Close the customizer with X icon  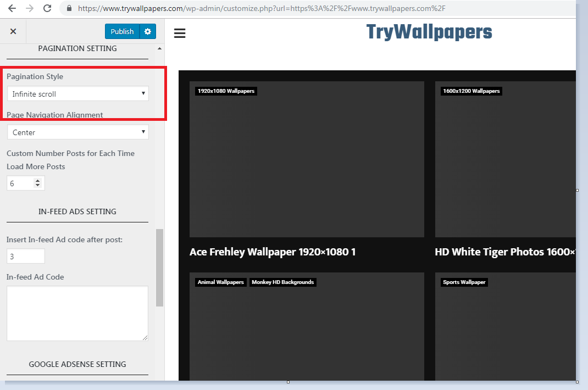click(13, 31)
